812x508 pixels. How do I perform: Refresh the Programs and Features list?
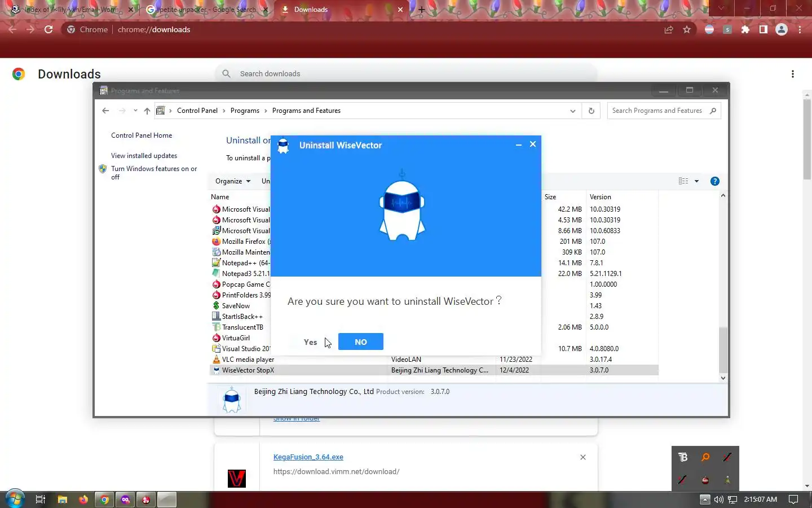(x=591, y=111)
